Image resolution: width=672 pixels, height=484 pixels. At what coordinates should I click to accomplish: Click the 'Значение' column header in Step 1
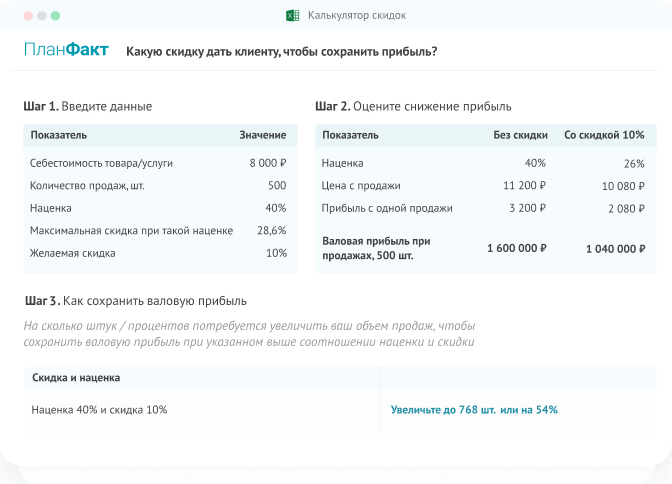click(x=262, y=135)
